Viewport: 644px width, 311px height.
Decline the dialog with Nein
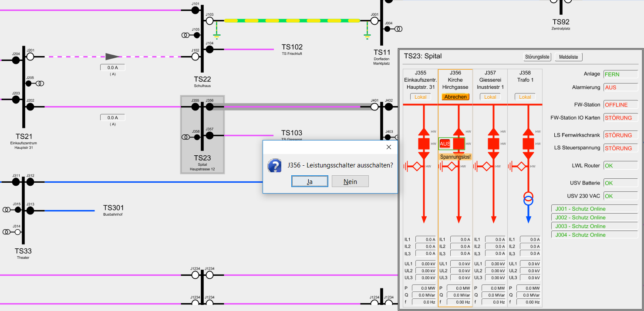tap(350, 181)
